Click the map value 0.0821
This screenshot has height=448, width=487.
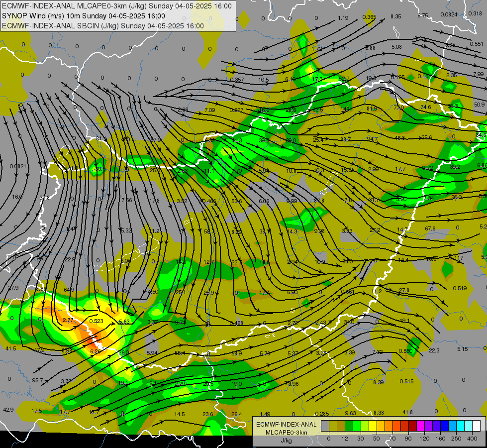[18, 166]
